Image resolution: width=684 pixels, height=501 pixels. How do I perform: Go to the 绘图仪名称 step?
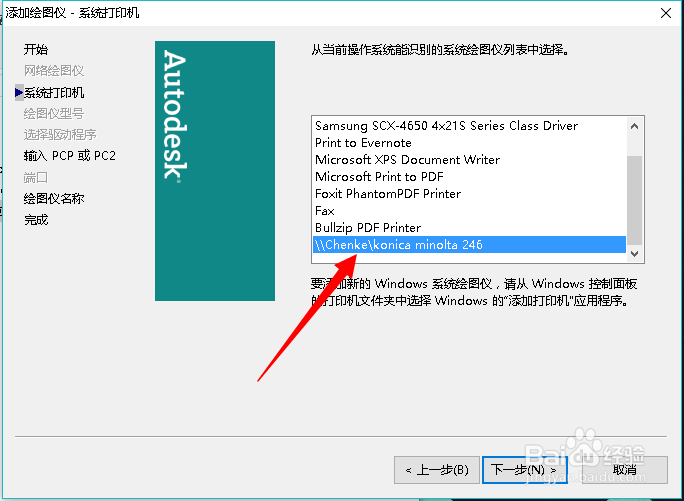pyautogui.click(x=54, y=199)
